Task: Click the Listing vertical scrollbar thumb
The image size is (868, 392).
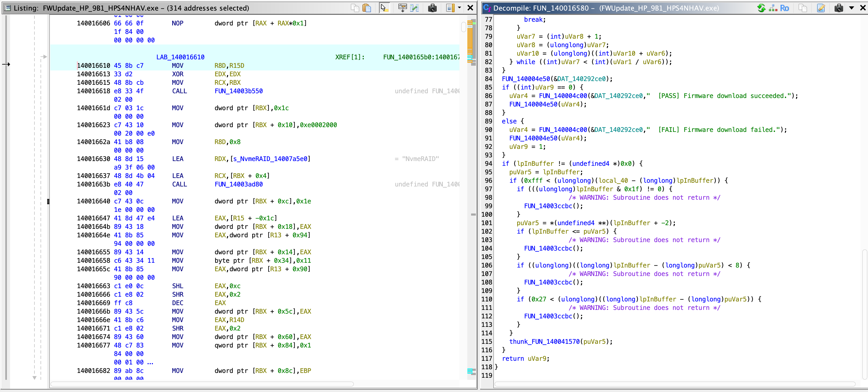Action: tap(464, 26)
